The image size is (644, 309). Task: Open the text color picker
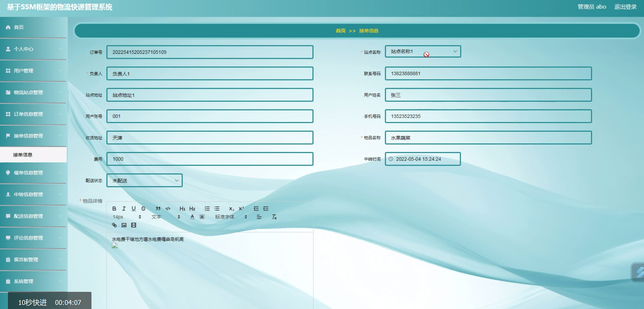coord(192,217)
